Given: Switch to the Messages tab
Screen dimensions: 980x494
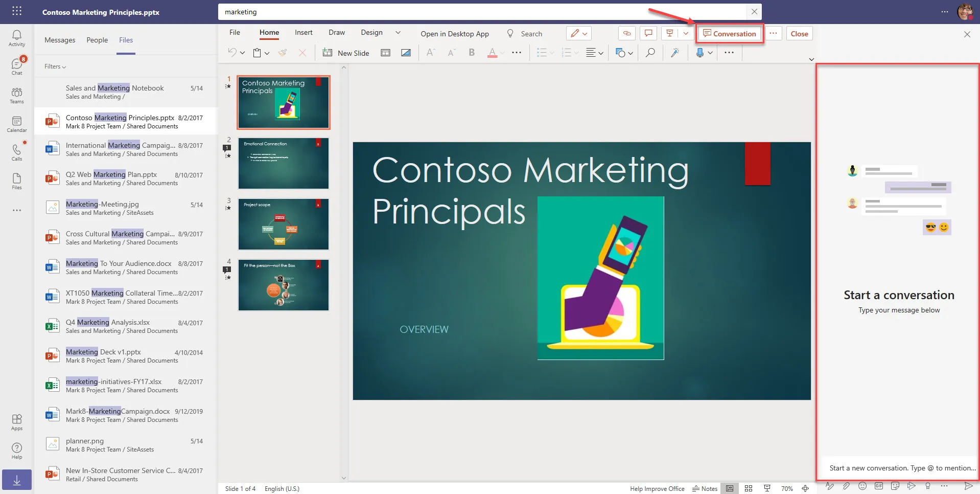Looking at the screenshot, I should [x=60, y=40].
